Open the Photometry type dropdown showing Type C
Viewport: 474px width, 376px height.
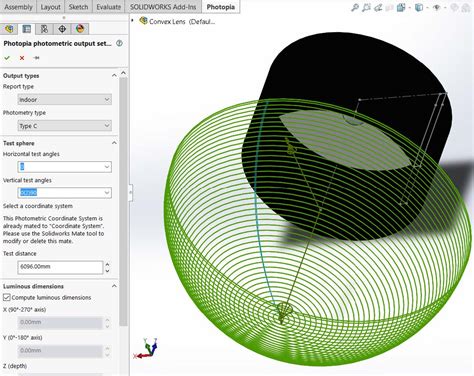click(x=65, y=126)
